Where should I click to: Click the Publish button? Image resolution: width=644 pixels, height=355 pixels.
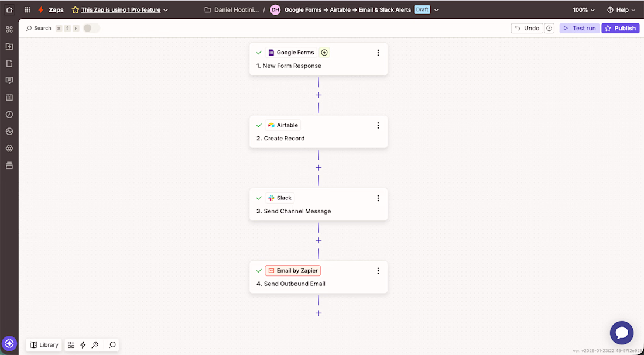point(620,28)
